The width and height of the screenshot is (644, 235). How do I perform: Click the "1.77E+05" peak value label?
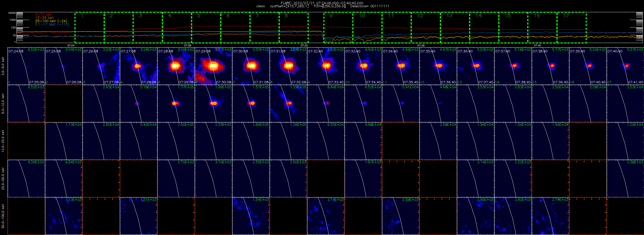click(186, 87)
